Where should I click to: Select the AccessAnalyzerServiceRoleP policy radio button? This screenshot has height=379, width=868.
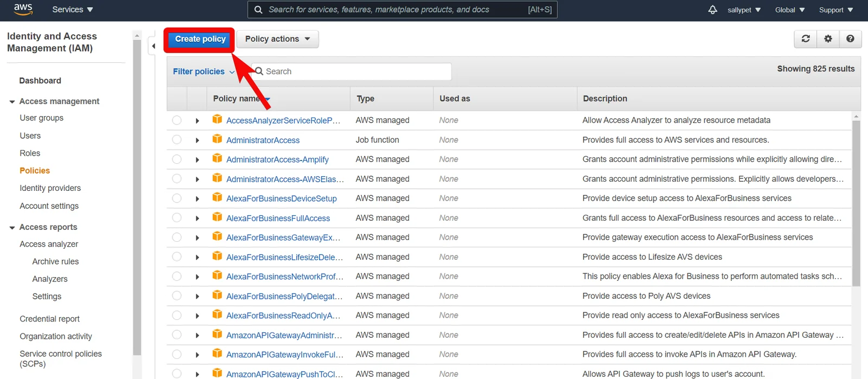tap(177, 120)
